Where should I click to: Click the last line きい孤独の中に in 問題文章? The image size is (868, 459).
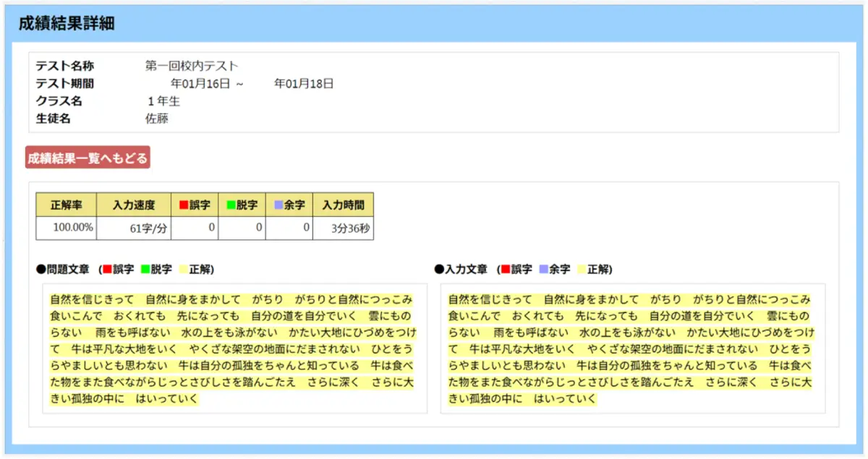point(124,399)
